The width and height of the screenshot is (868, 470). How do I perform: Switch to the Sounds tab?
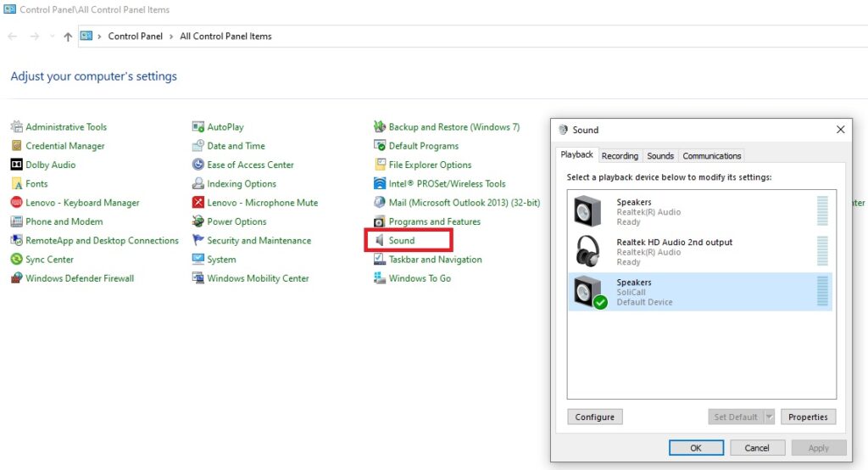pyautogui.click(x=660, y=156)
